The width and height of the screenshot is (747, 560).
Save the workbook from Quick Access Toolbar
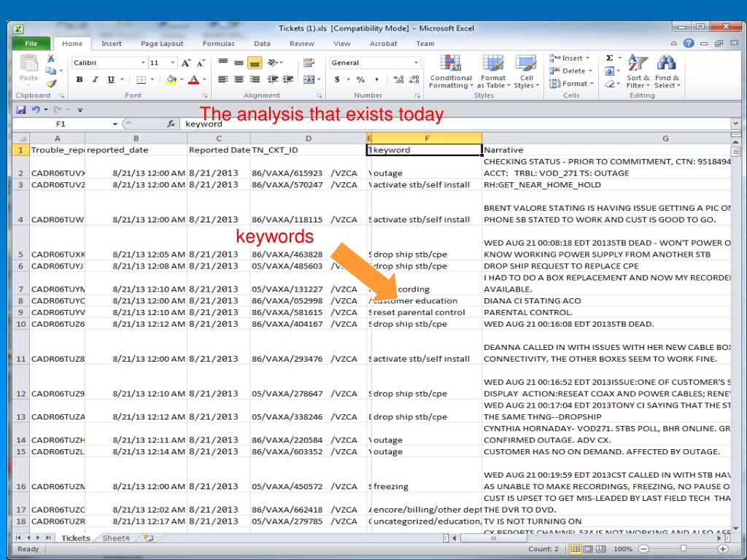[x=20, y=110]
